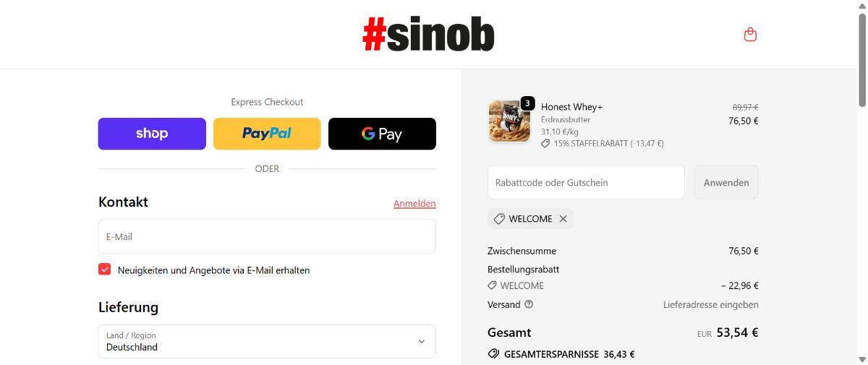The width and height of the screenshot is (868, 365).
Task: Select the Google Pay button
Action: [x=382, y=134]
